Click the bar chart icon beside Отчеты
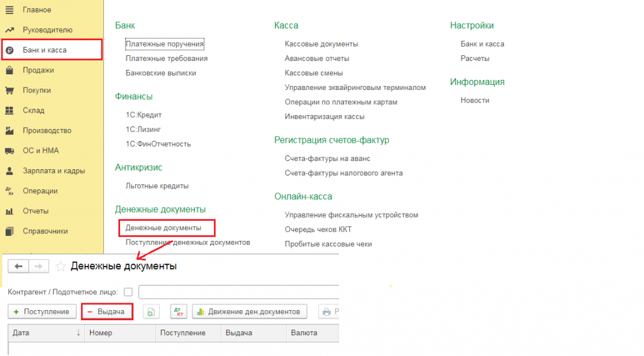 (9, 211)
